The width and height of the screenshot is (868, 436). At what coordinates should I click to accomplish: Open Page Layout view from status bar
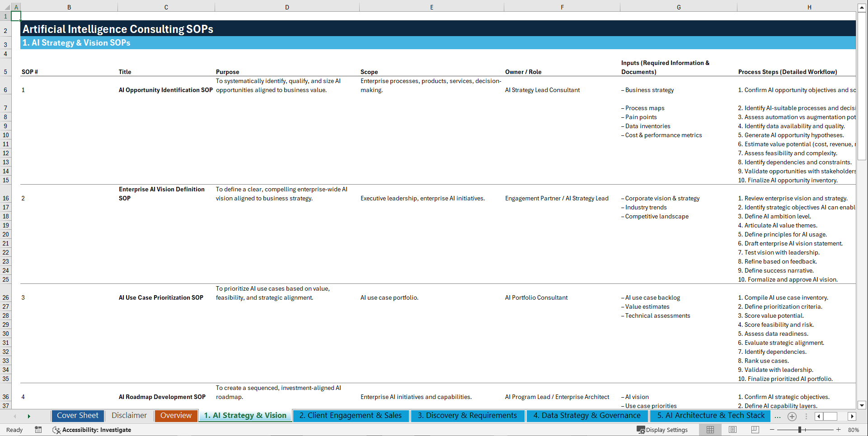(732, 430)
